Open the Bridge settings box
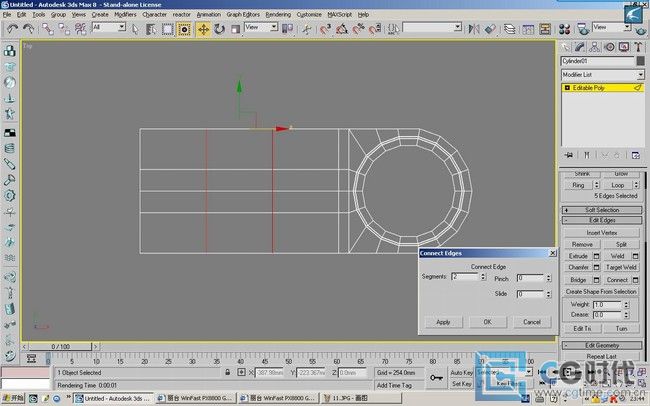Viewport: 650px width, 406px height. click(597, 280)
